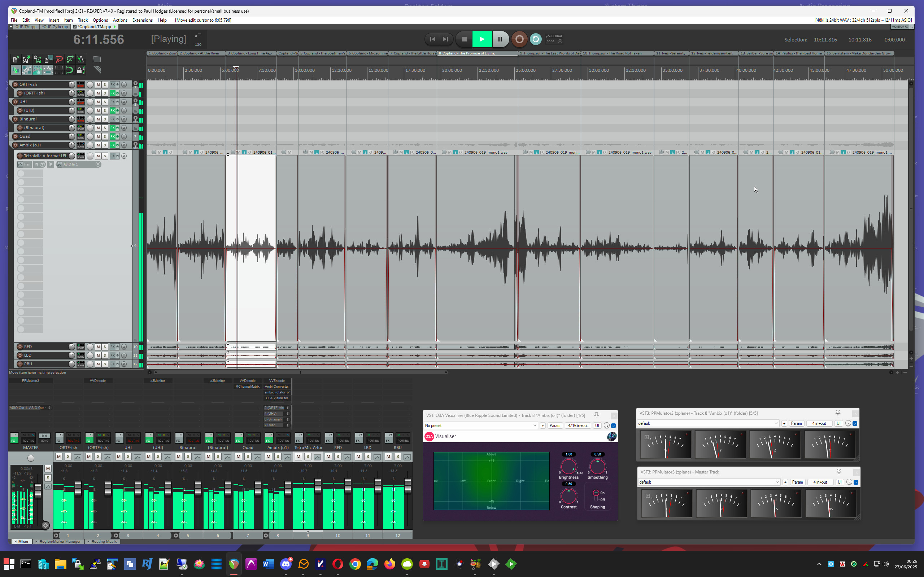This screenshot has width=924, height=577.
Task: Toggle O3A Visualiser bypass checkbox
Action: (613, 426)
